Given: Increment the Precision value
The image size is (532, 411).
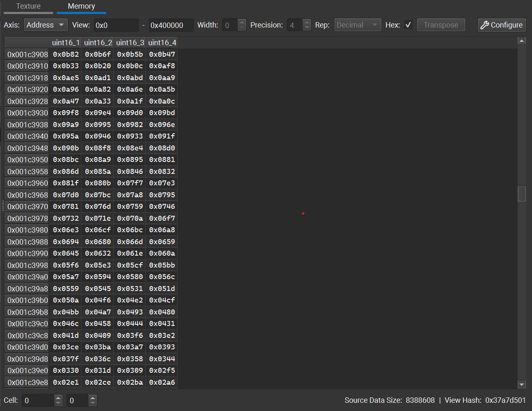Looking at the screenshot, I should (307, 22).
